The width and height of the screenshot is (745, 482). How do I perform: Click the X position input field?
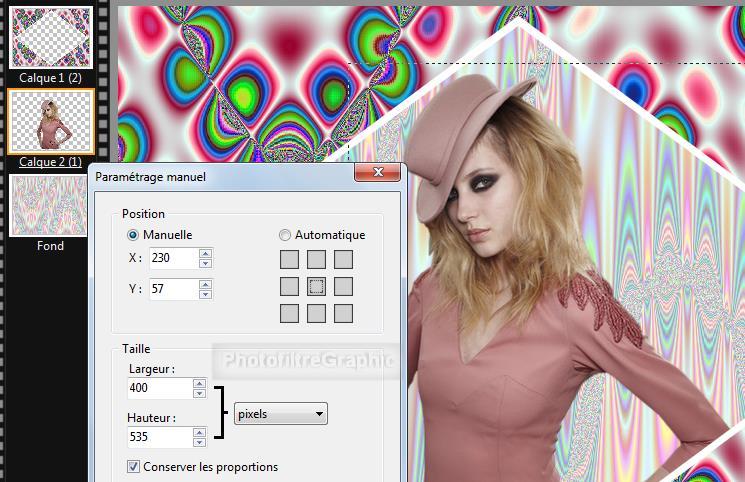click(174, 258)
